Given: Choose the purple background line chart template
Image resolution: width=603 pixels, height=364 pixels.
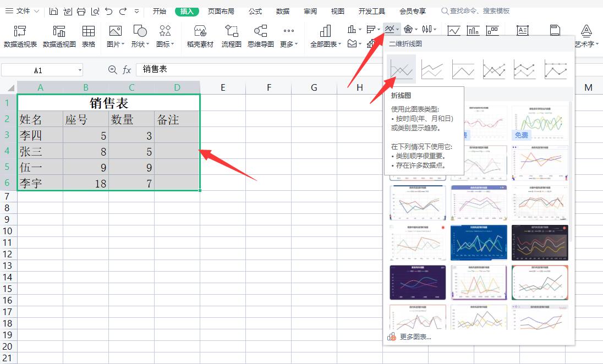Looking at the screenshot, I should [x=418, y=282].
